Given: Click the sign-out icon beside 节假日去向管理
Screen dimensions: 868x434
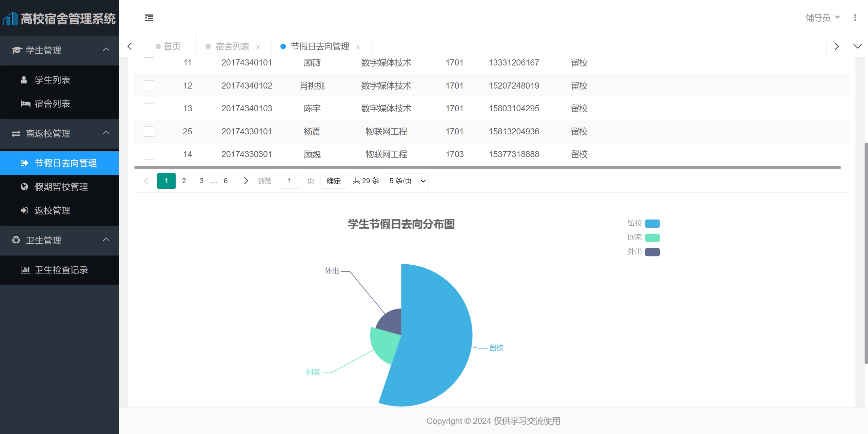Looking at the screenshot, I should coord(24,163).
